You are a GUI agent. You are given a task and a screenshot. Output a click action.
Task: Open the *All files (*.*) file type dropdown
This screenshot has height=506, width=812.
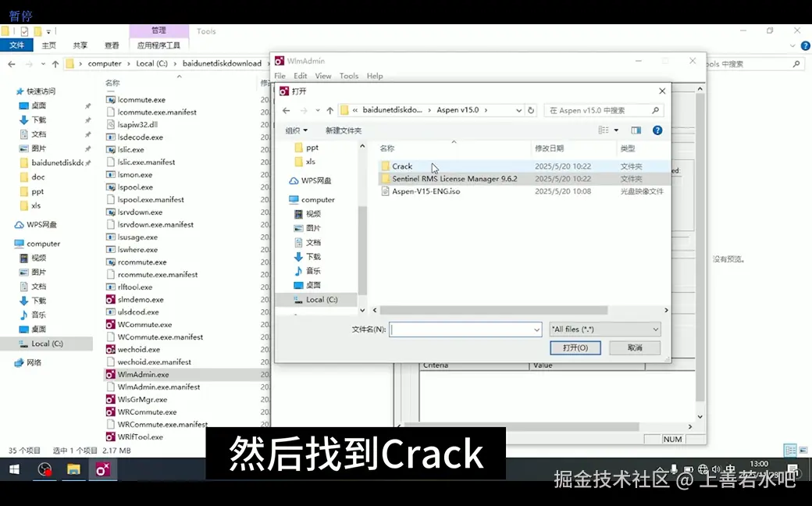pyautogui.click(x=605, y=328)
